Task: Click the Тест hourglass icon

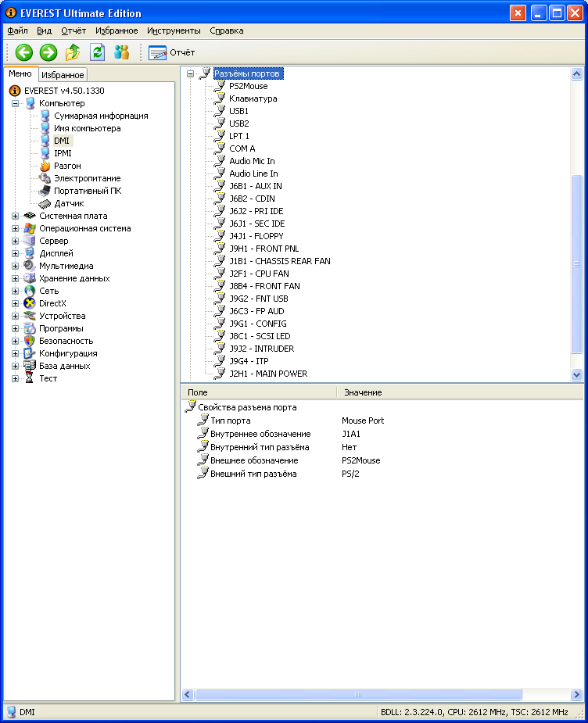Action: tap(30, 378)
